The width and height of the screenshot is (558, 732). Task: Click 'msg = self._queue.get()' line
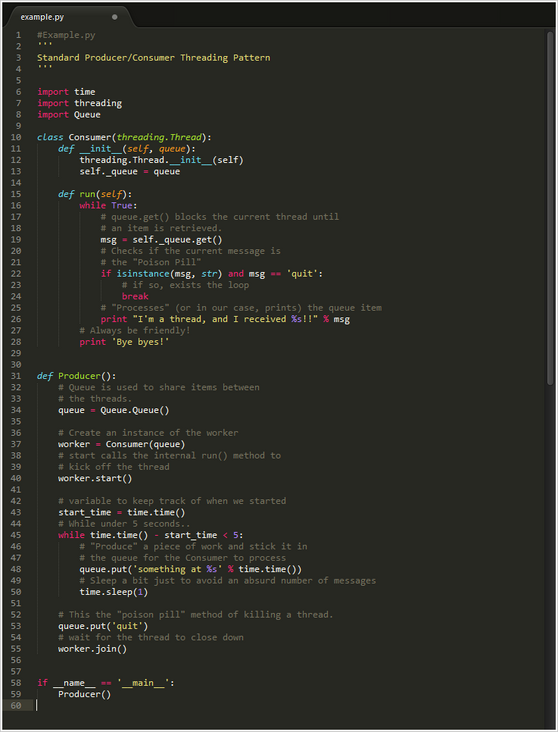tap(162, 239)
